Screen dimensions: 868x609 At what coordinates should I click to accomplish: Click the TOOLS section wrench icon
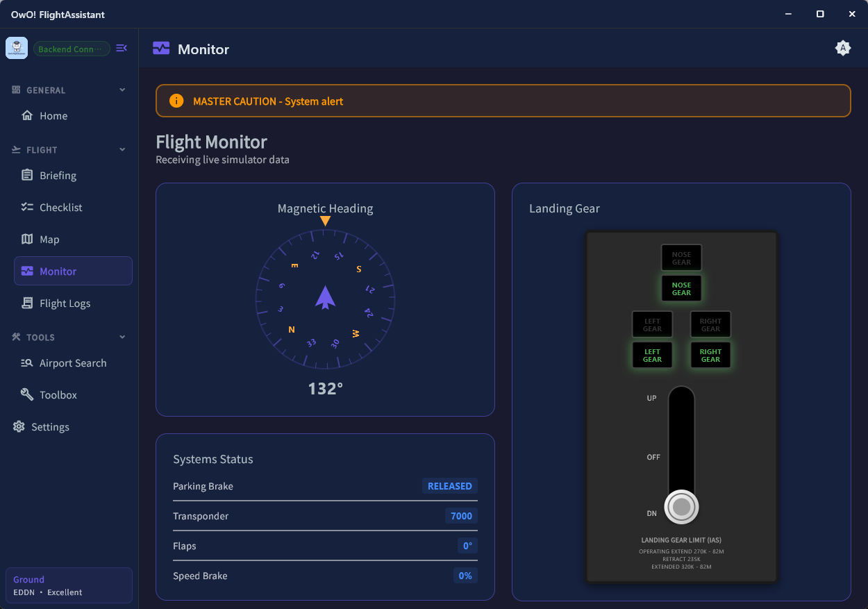click(17, 337)
